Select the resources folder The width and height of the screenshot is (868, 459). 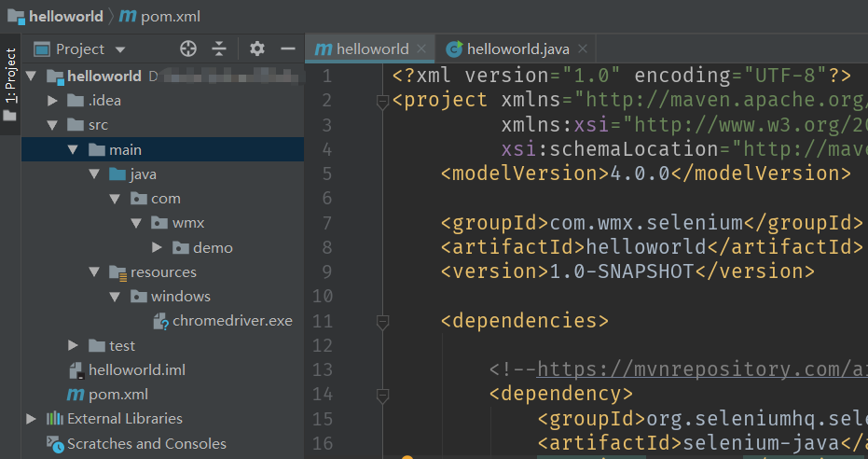tap(163, 271)
